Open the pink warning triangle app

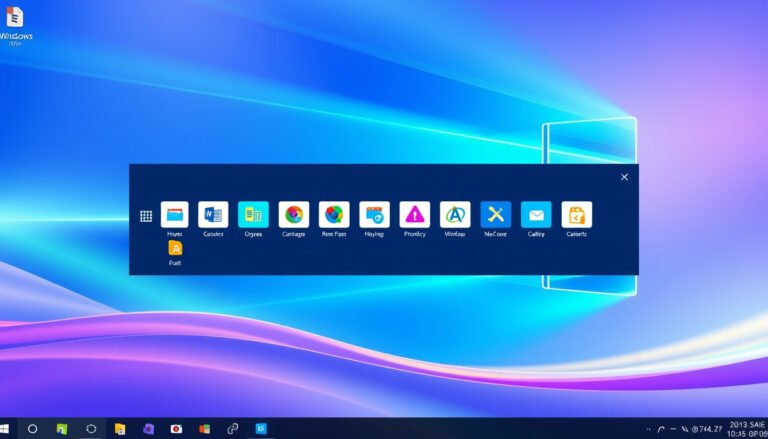(415, 215)
